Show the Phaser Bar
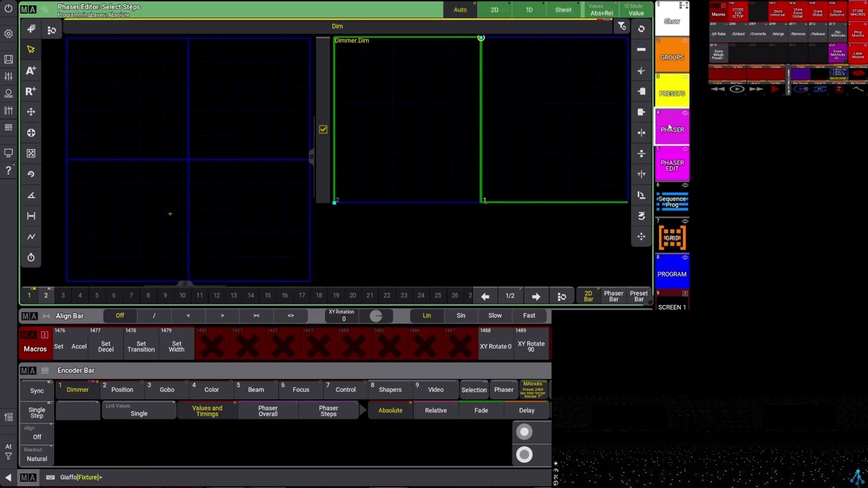 coord(613,296)
